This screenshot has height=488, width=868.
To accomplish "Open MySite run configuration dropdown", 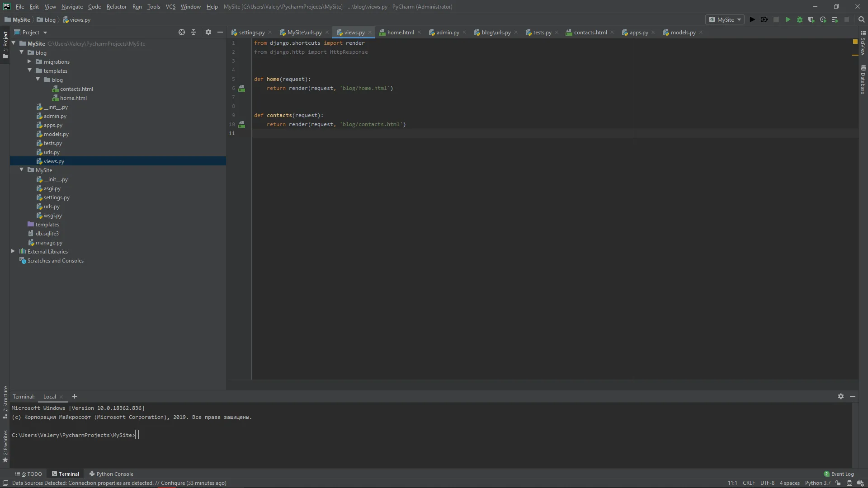I will click(725, 19).
